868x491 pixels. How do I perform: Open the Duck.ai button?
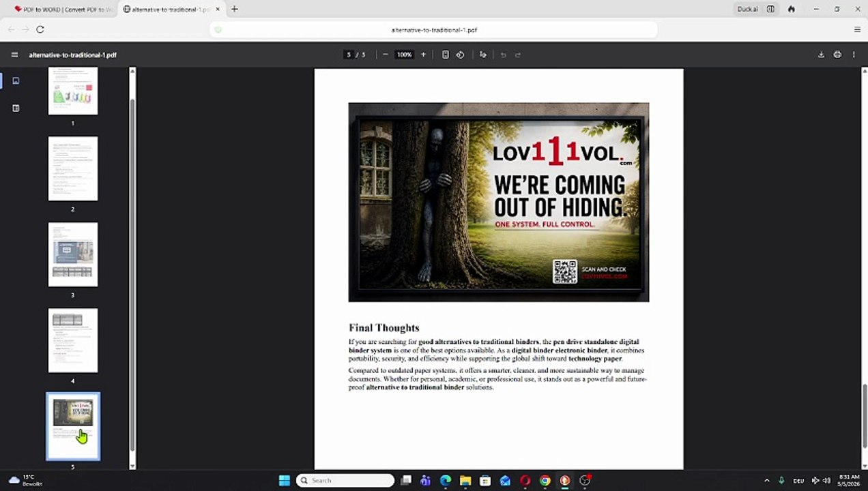click(747, 9)
